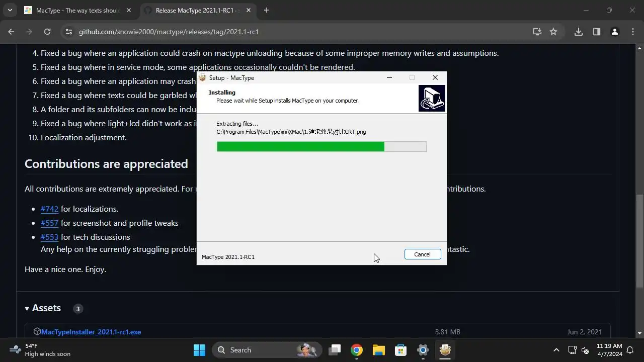
Task: Click the Localization adjustment list item
Action: pyautogui.click(x=84, y=137)
